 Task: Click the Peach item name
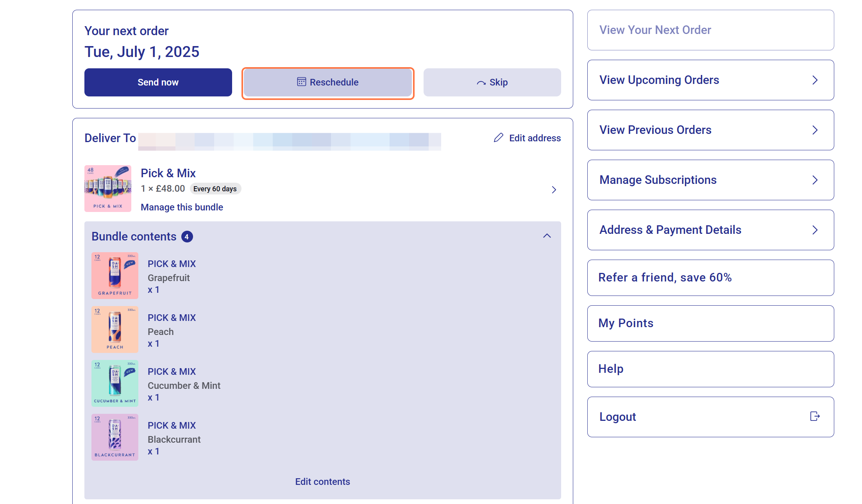pos(161,332)
